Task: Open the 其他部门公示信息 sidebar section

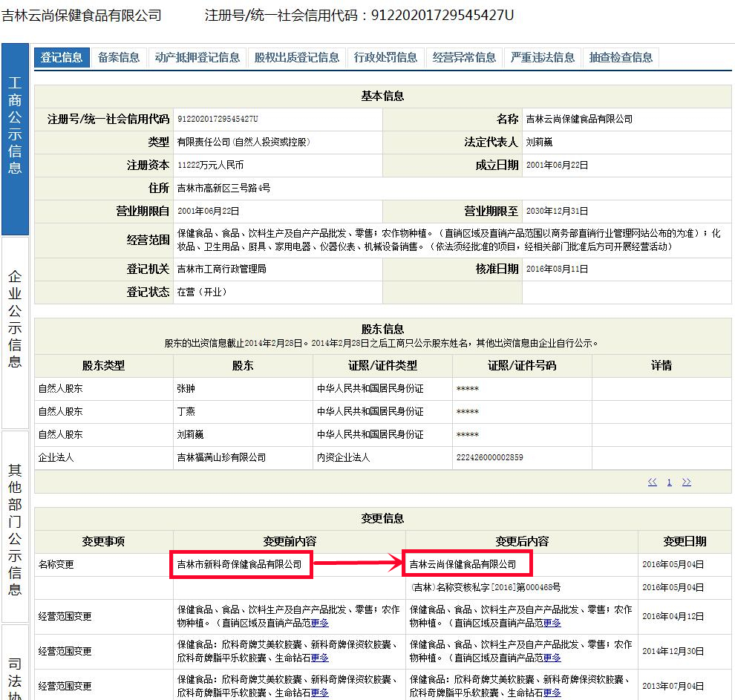Action: [15, 526]
